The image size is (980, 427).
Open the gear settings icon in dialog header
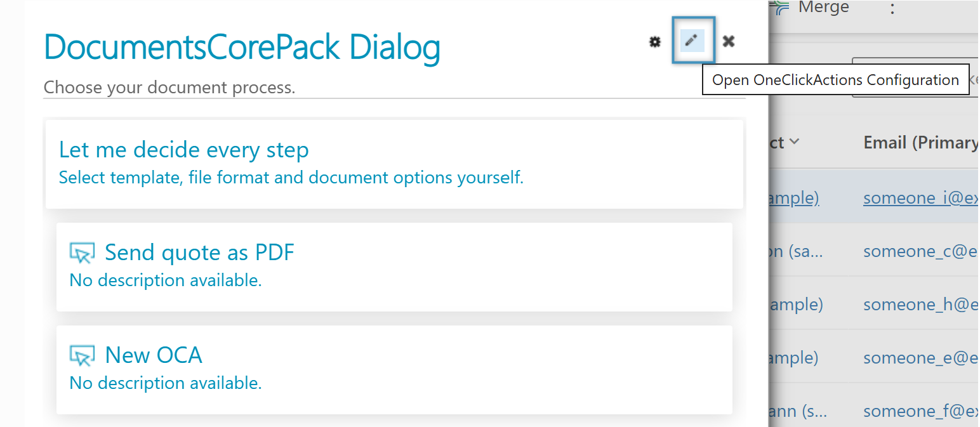pos(655,42)
